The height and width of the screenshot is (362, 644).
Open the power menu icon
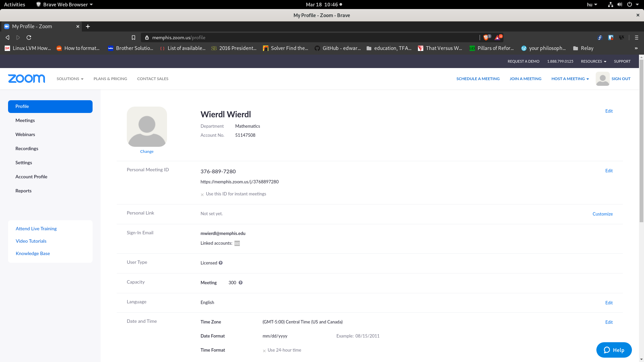(630, 4)
